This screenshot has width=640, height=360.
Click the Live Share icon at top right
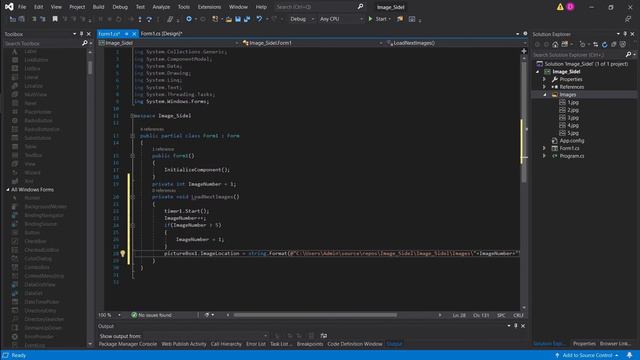click(x=628, y=19)
